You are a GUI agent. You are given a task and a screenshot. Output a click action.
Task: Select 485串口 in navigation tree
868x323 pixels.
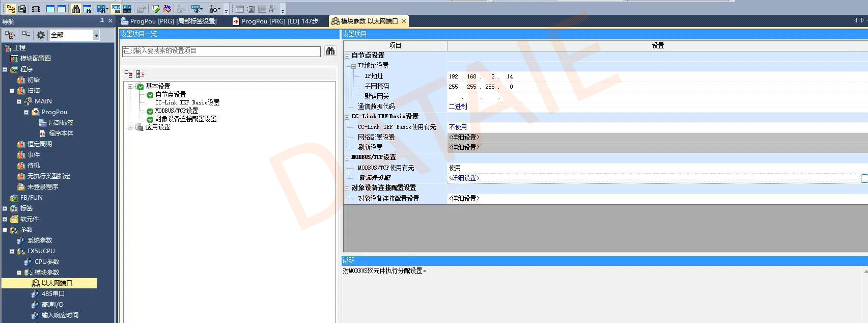pyautogui.click(x=53, y=294)
